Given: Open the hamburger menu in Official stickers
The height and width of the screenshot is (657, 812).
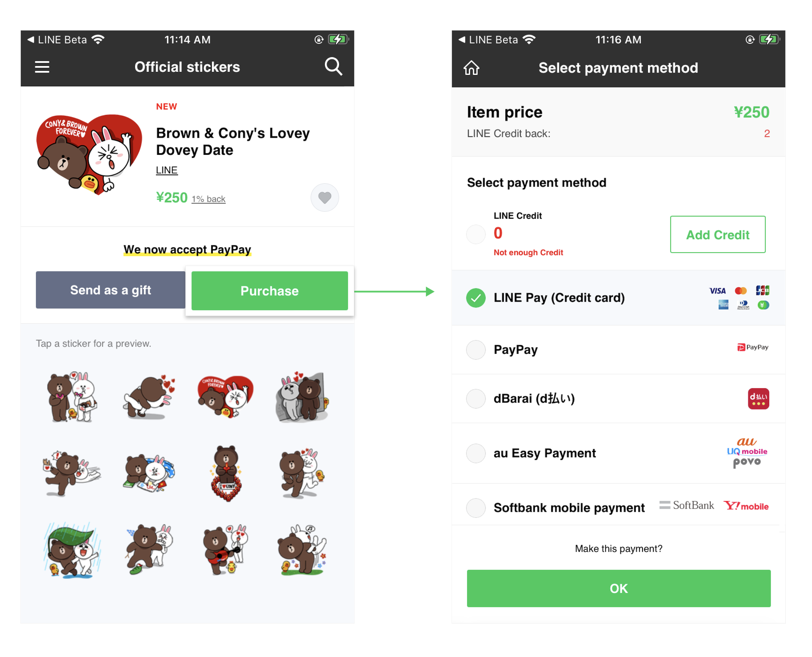Looking at the screenshot, I should (x=42, y=67).
